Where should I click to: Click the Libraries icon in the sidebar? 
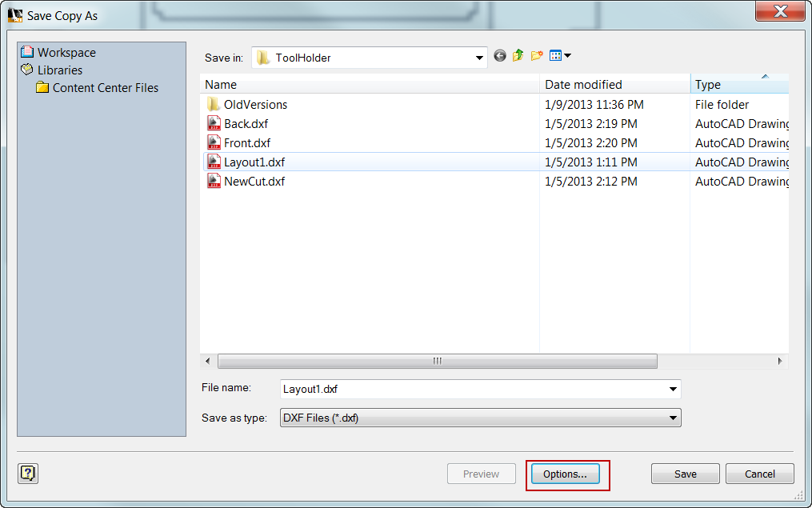click(27, 70)
